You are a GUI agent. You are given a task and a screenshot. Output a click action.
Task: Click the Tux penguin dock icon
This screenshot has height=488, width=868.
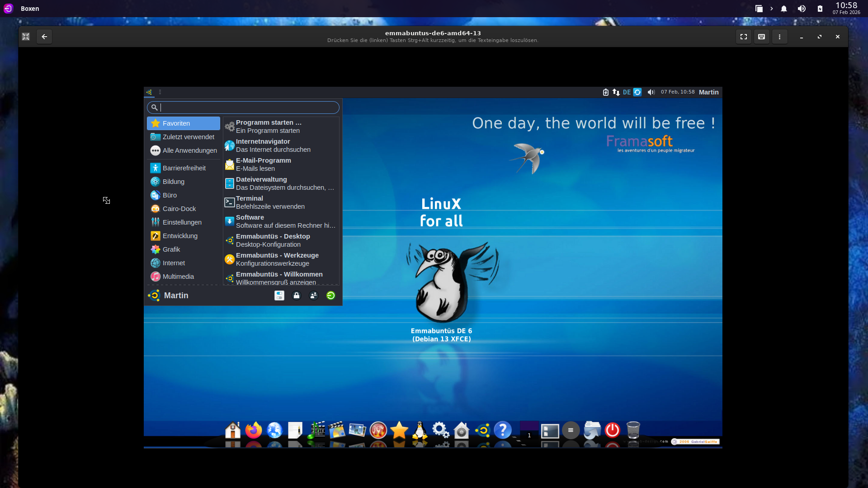point(420,430)
